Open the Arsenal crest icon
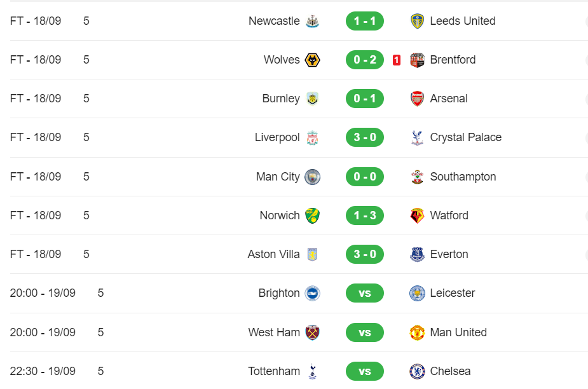 417,99
